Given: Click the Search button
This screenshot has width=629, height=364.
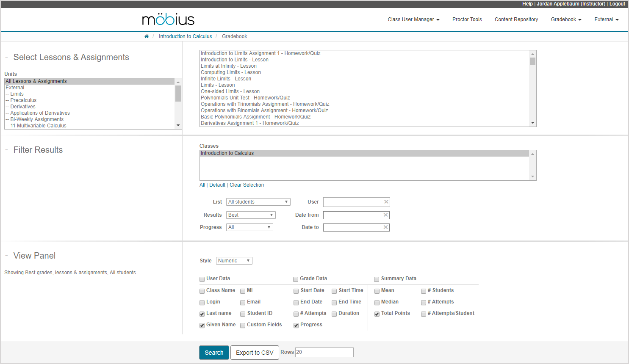Looking at the screenshot, I should click(214, 353).
